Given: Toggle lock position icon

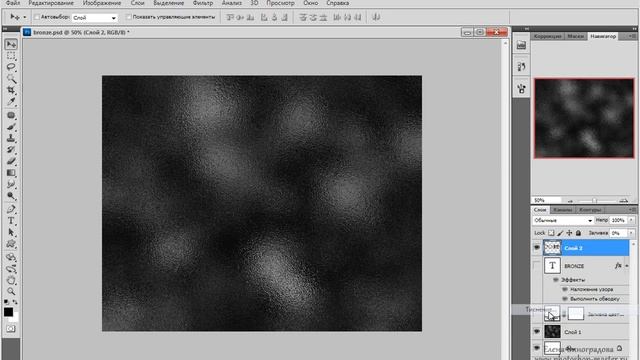Looking at the screenshot, I should 569,233.
